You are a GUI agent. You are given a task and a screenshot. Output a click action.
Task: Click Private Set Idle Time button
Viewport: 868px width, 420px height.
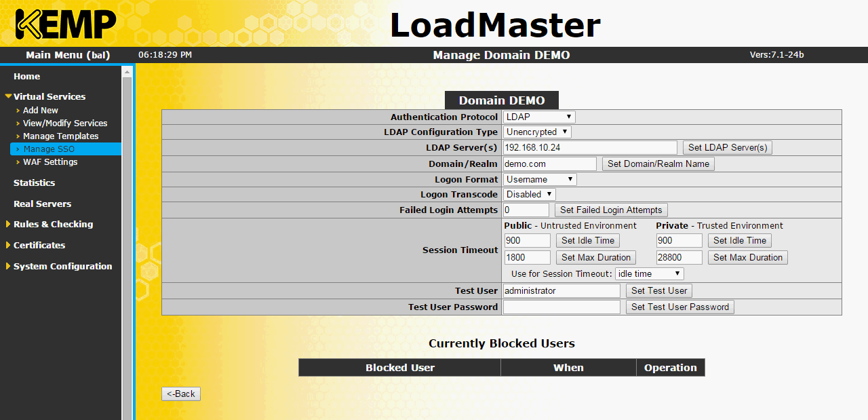click(x=740, y=240)
